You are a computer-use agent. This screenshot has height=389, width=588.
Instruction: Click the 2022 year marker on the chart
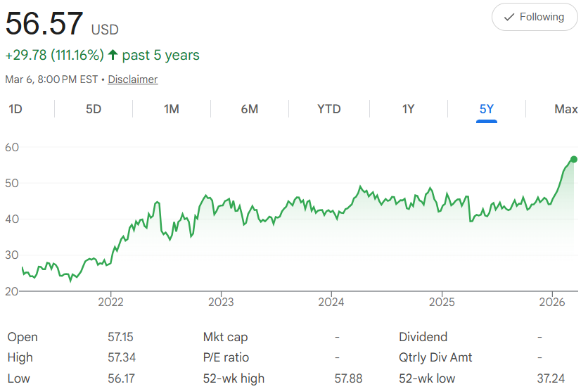(110, 303)
